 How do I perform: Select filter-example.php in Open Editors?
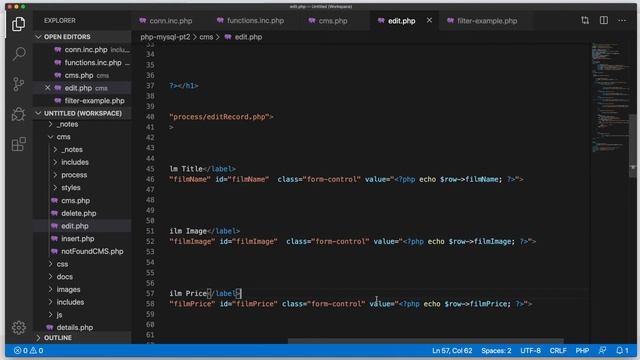[x=94, y=100]
